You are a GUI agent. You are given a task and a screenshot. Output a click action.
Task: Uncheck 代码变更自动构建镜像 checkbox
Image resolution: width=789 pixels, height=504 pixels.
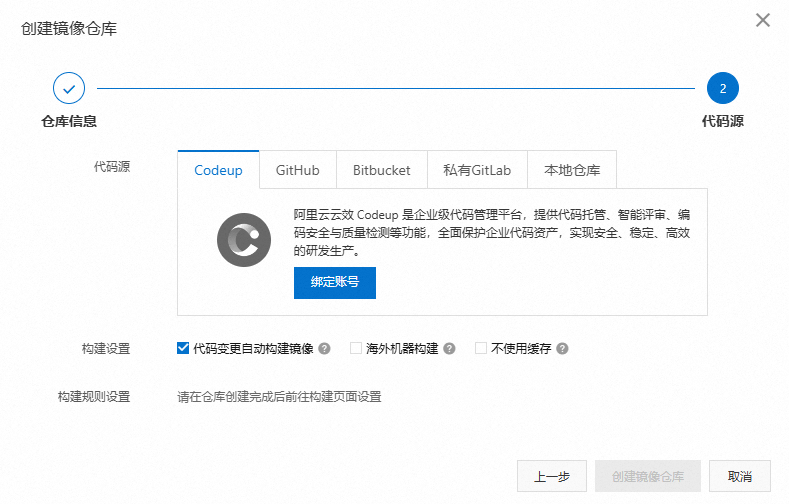coord(183,348)
